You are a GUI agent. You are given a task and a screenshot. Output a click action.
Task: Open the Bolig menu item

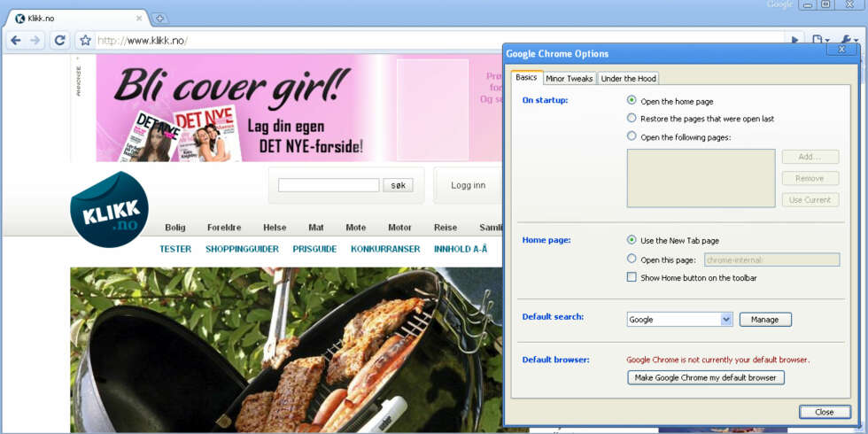click(175, 228)
